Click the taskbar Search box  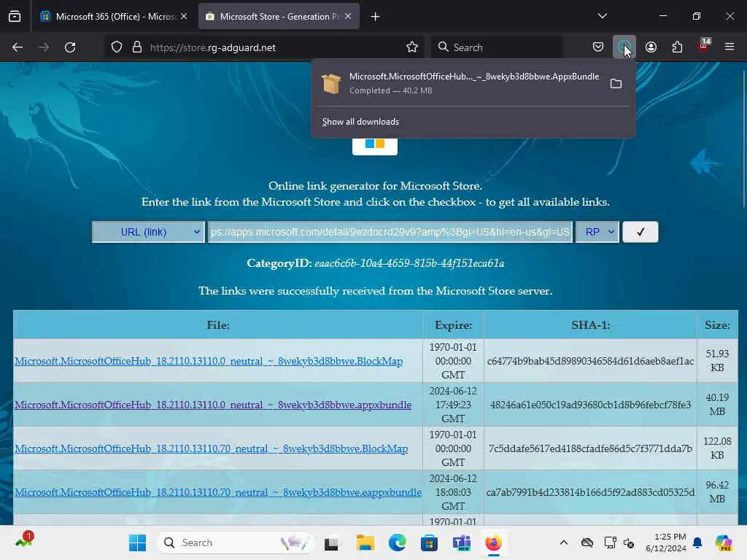(236, 542)
